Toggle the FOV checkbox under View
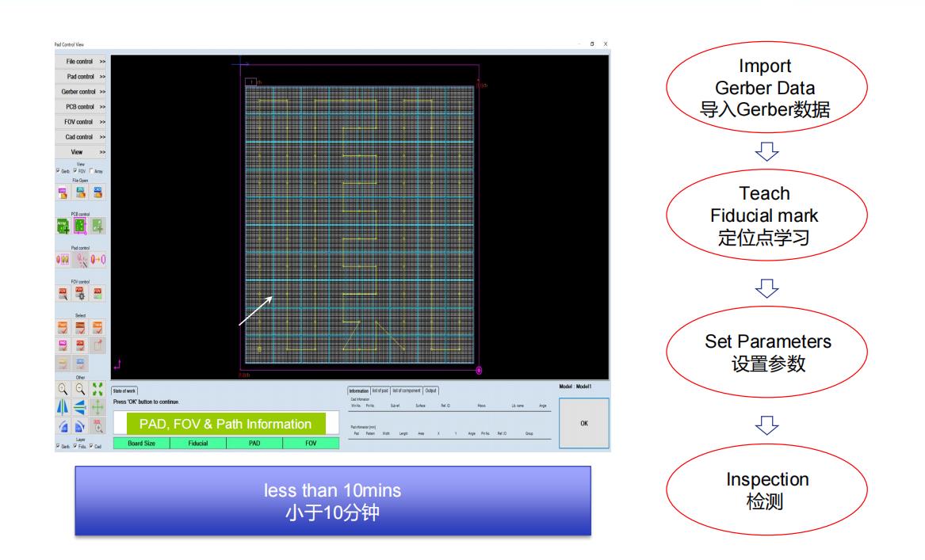 click(75, 171)
